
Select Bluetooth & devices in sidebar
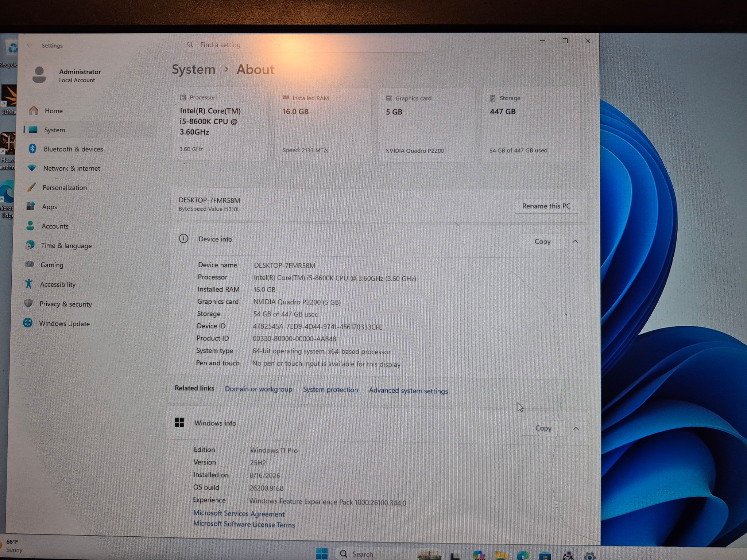[x=73, y=149]
